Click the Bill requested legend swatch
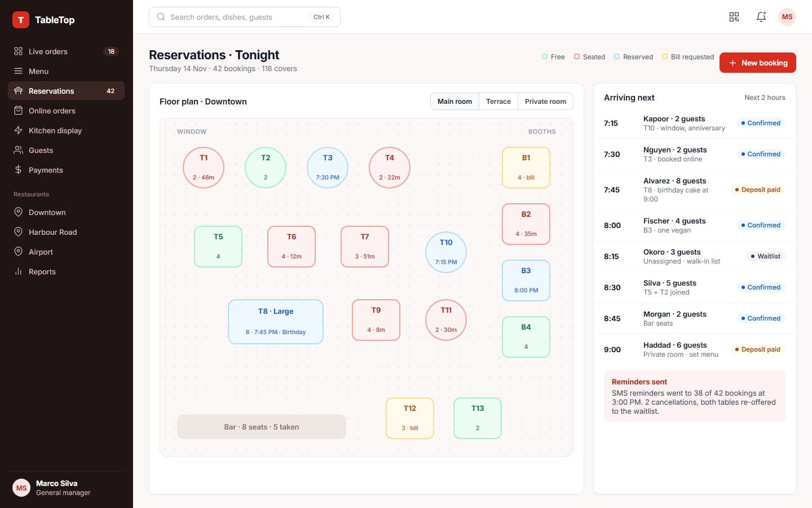 click(x=665, y=56)
